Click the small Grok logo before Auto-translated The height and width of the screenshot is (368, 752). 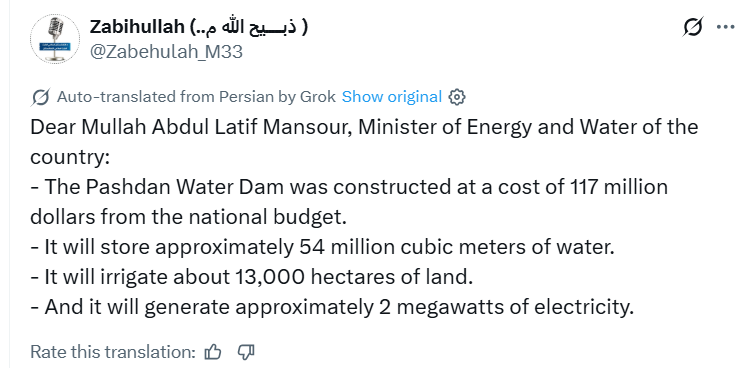(41, 97)
